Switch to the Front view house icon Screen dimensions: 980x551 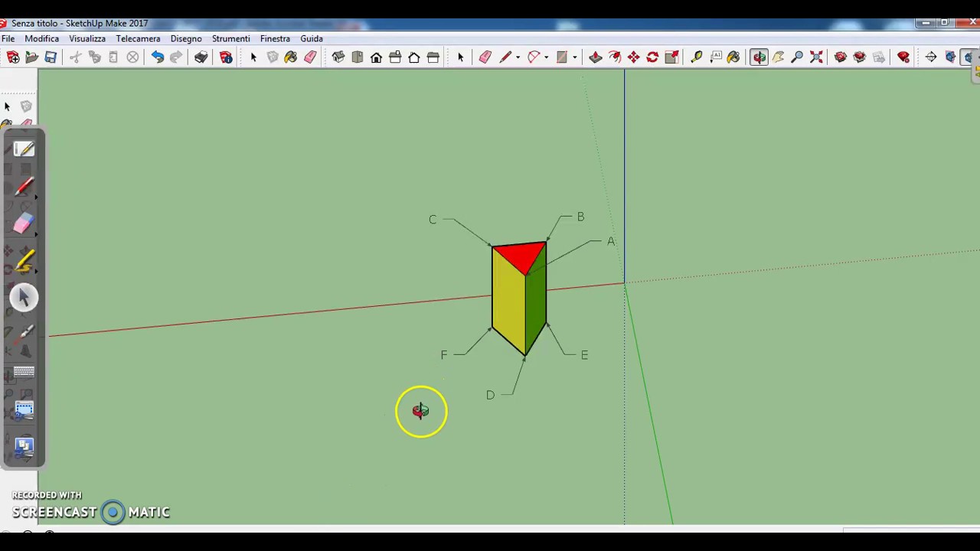(377, 57)
